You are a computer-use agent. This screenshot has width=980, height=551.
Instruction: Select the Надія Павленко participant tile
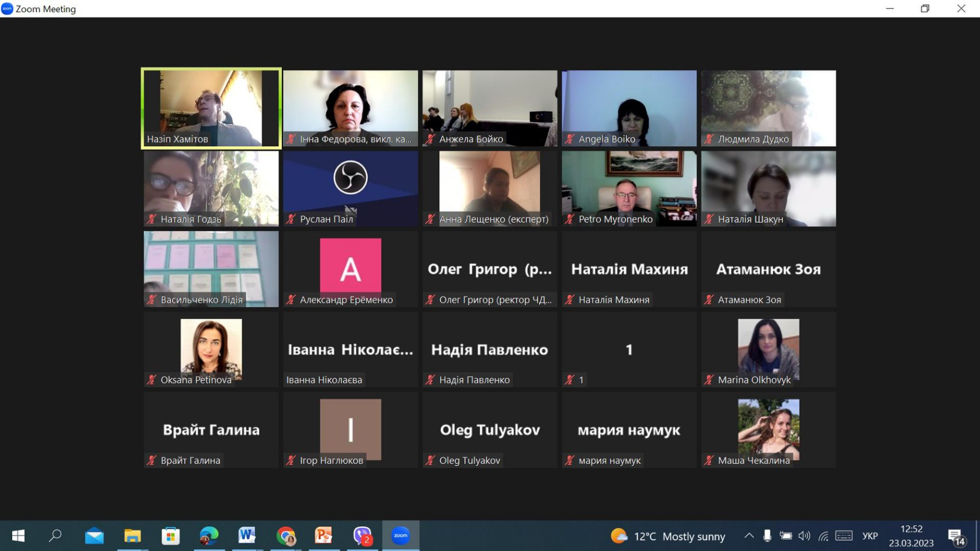[490, 350]
